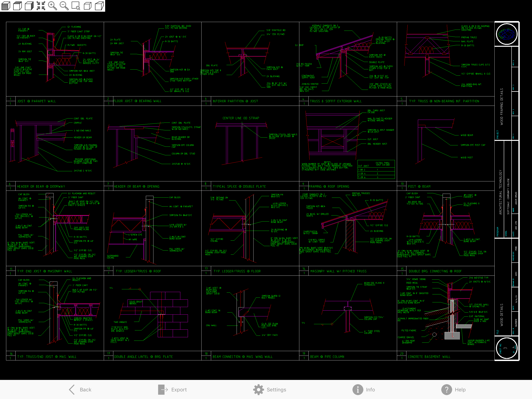Switch to front view cube
The width and height of the screenshot is (532, 399).
click(5, 5)
